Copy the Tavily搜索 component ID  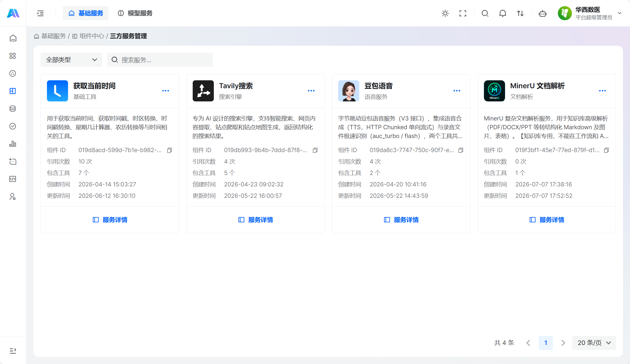coord(315,150)
